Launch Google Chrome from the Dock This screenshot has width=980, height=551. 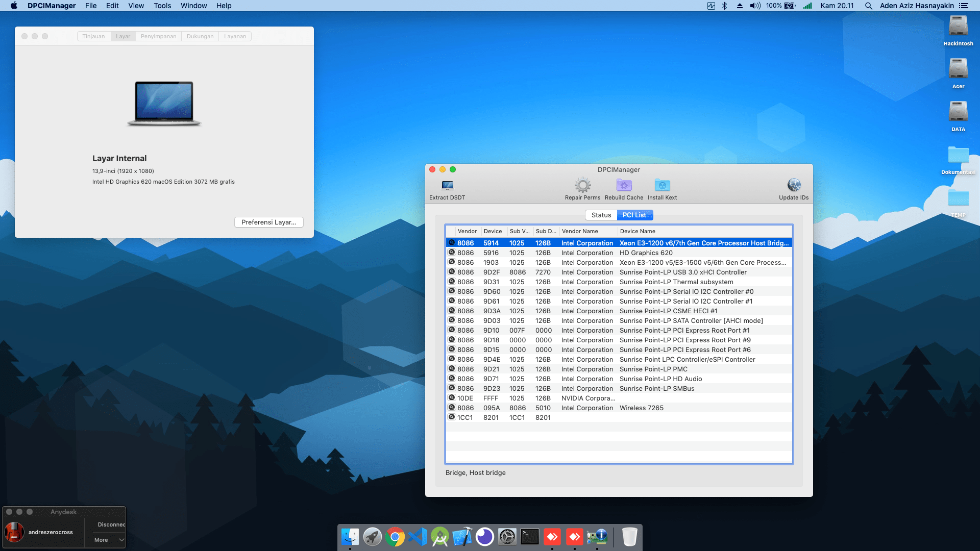coord(395,537)
